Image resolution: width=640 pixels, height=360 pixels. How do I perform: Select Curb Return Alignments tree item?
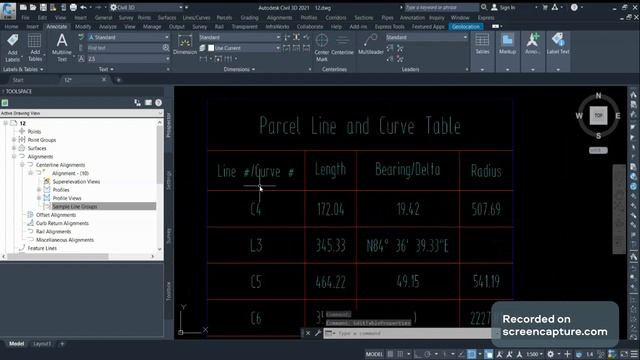click(x=62, y=223)
